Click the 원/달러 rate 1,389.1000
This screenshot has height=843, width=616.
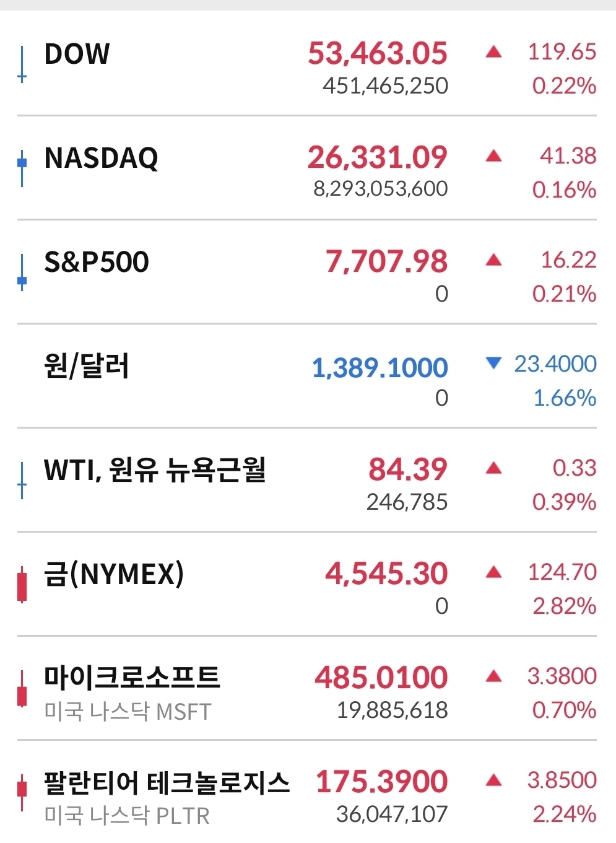click(x=380, y=368)
